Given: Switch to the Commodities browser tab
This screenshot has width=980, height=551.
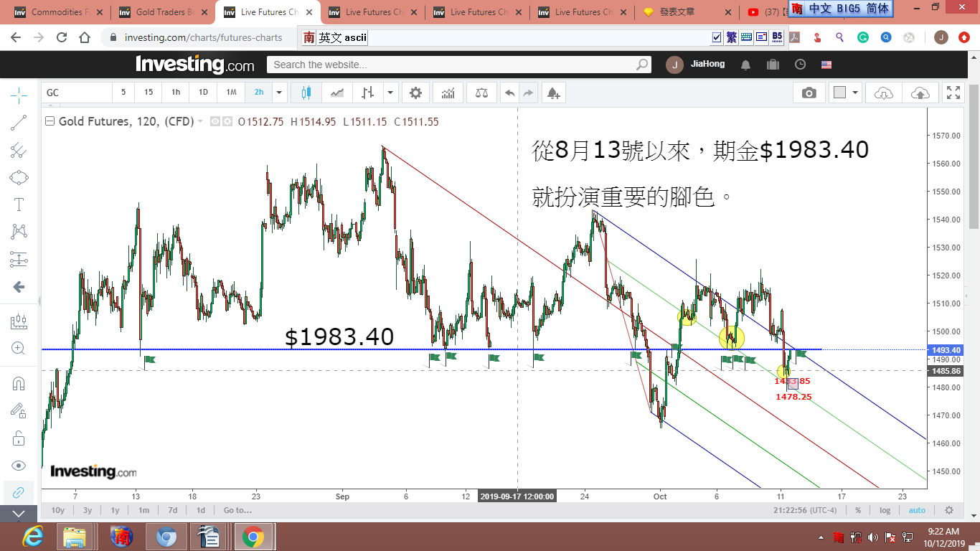Looking at the screenshot, I should [x=59, y=12].
